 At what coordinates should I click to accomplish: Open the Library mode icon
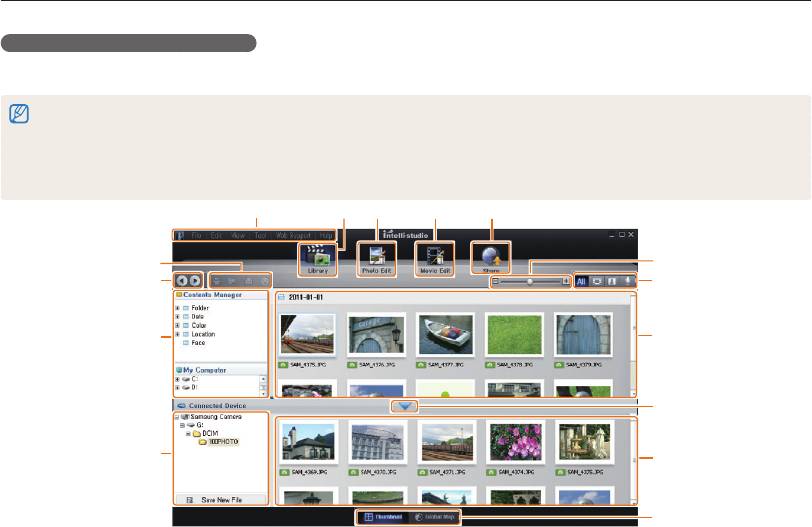[317, 259]
